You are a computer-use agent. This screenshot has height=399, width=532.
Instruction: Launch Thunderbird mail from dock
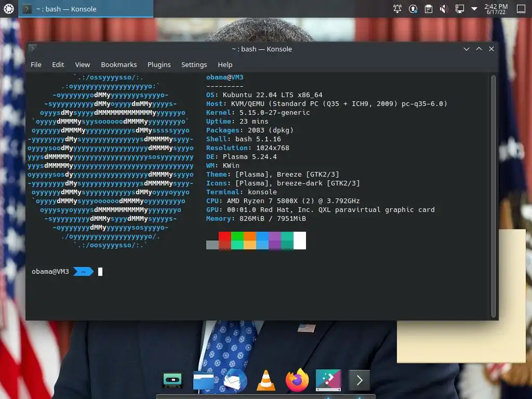(235, 380)
